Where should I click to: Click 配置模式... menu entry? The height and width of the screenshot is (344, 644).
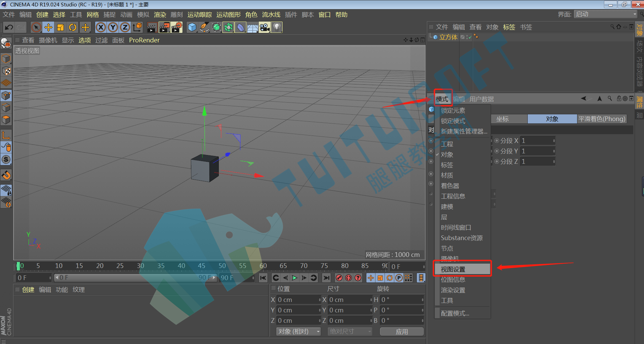[455, 313]
